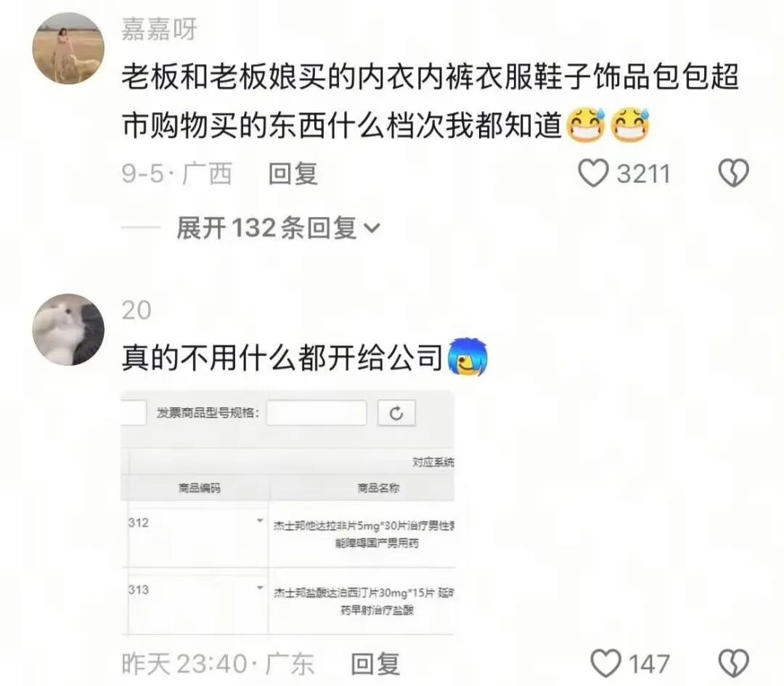Reply to 嘉嘉呀 with 回复
Screen dimensions: 784x686
click(293, 174)
